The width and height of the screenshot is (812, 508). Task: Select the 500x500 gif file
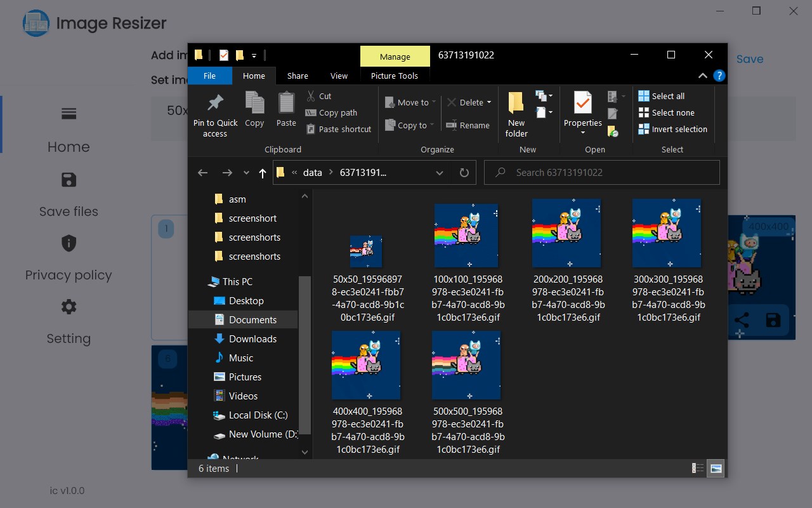468,392
